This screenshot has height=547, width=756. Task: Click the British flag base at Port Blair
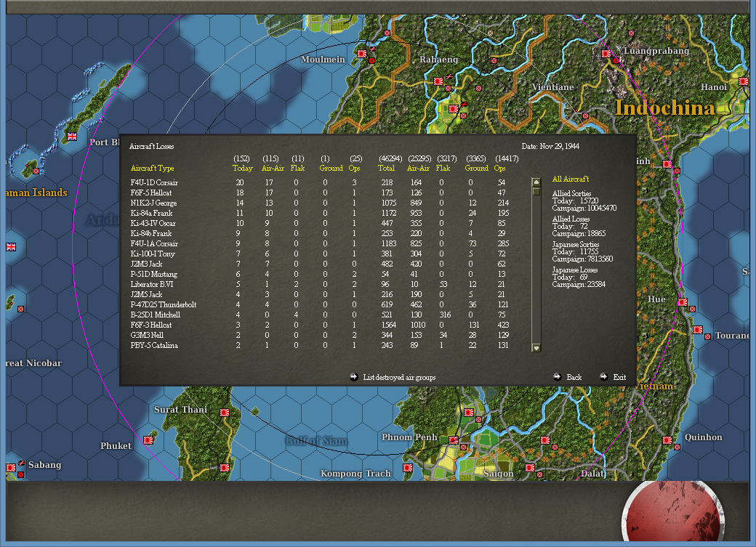tap(72, 137)
